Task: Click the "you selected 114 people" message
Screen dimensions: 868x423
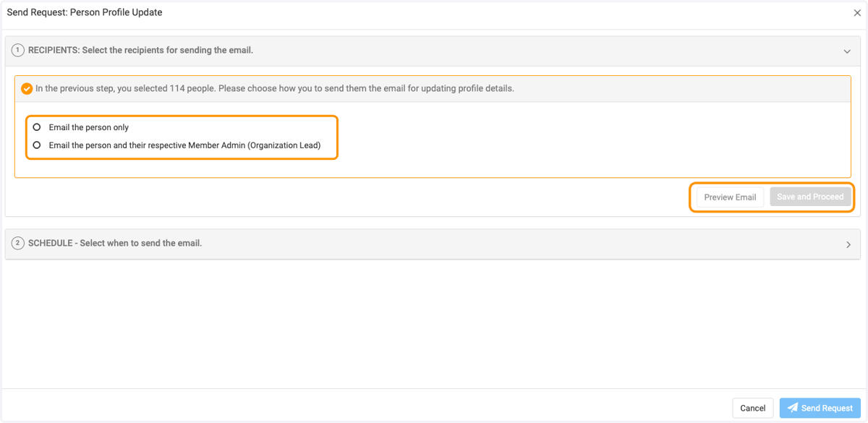Action: [x=275, y=89]
